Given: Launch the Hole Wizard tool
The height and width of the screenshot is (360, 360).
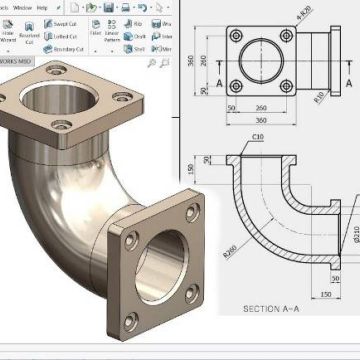Looking at the screenshot, I should [8, 31].
